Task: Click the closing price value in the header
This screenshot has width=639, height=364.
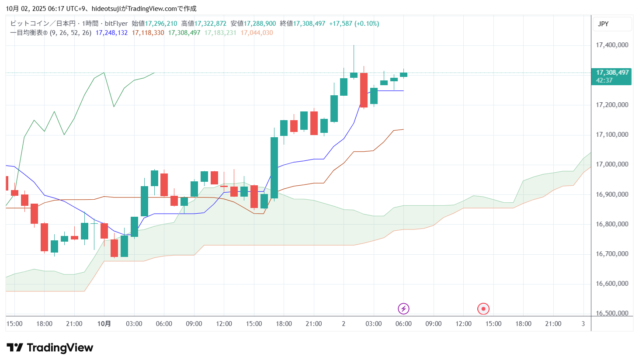Action: pos(309,24)
